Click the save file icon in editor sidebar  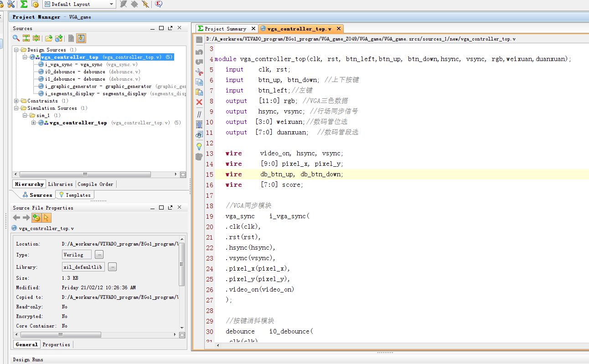pos(199,40)
